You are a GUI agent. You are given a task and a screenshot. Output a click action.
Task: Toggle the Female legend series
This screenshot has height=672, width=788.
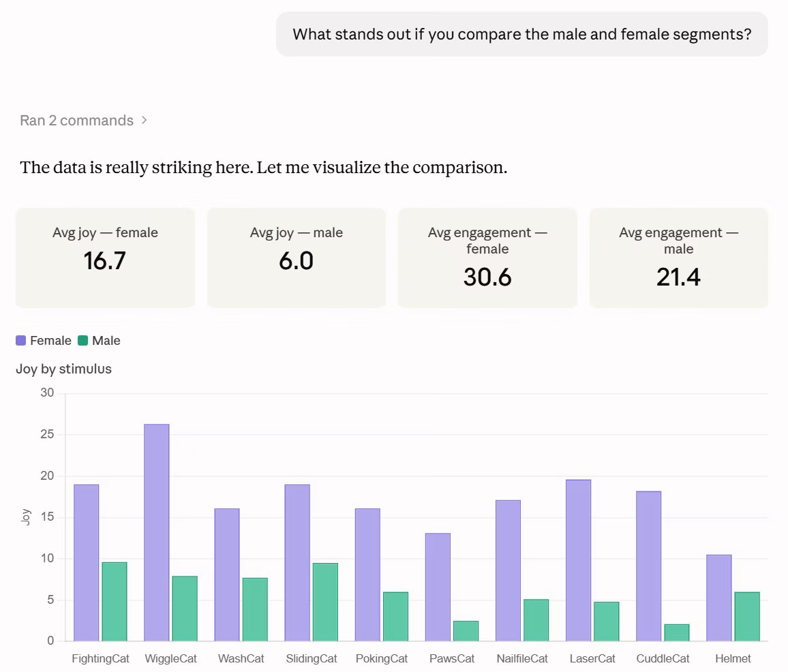coord(44,341)
